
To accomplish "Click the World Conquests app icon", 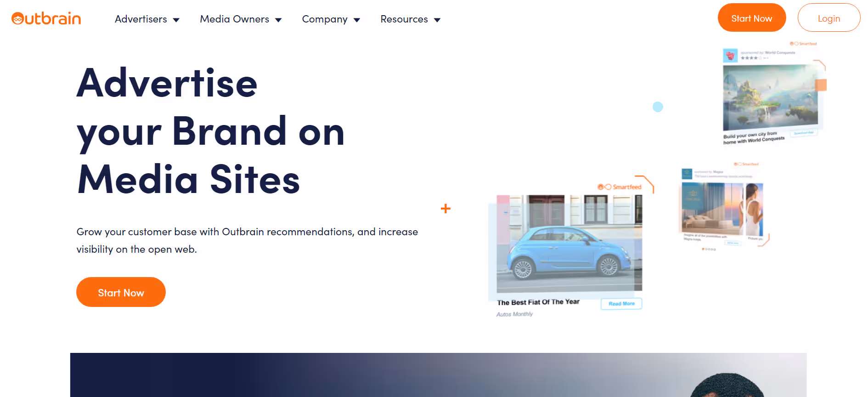I will [x=730, y=56].
